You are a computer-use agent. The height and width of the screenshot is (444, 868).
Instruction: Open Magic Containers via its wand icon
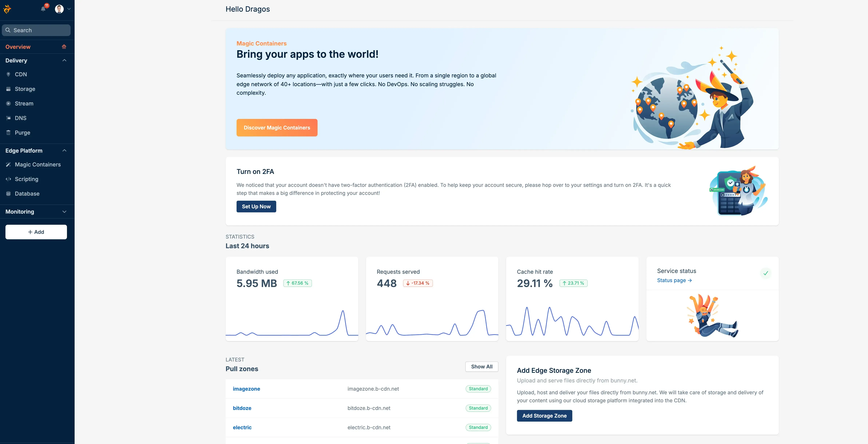[8, 164]
